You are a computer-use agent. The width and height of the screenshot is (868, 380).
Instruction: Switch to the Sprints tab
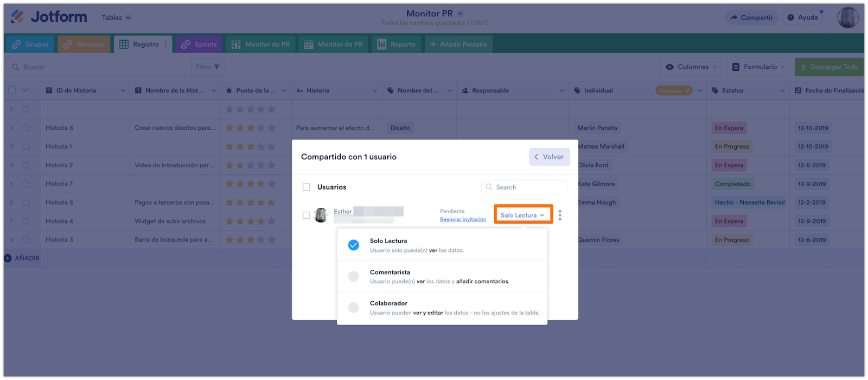click(x=199, y=44)
